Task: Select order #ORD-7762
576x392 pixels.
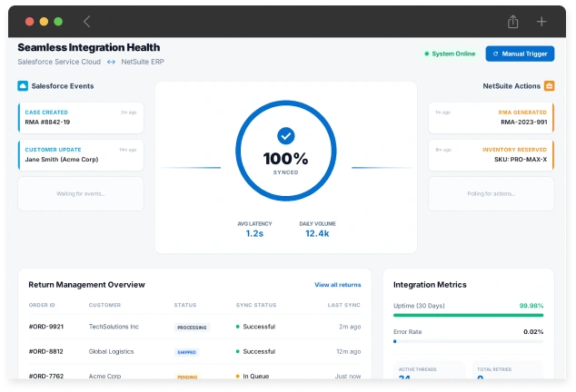Action: click(46, 377)
